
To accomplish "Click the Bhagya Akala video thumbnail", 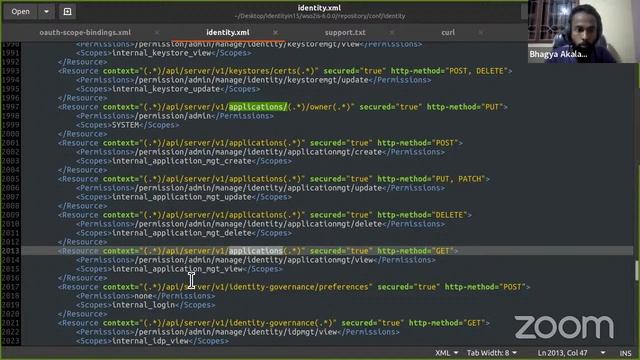I will coord(583,31).
